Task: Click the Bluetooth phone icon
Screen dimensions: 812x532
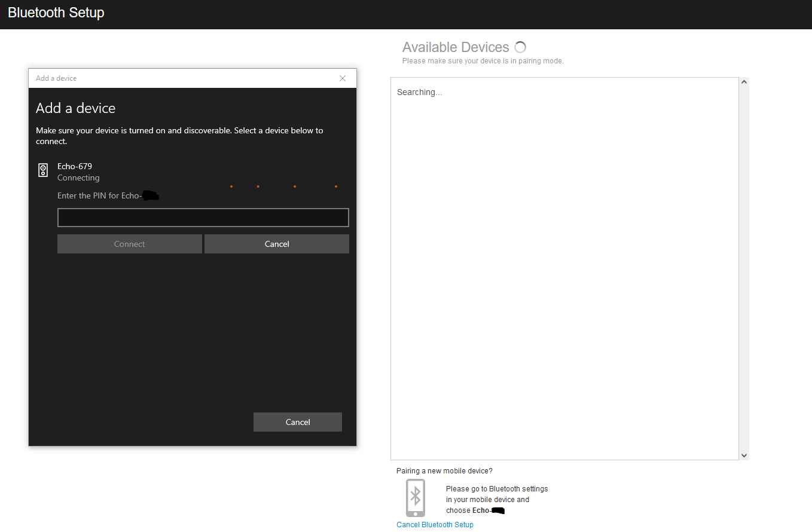Action: pos(416,497)
